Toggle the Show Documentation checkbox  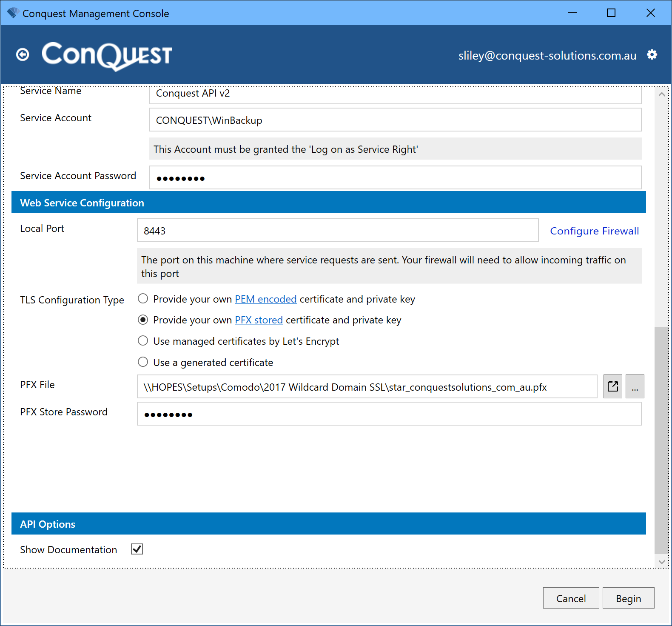tap(137, 549)
